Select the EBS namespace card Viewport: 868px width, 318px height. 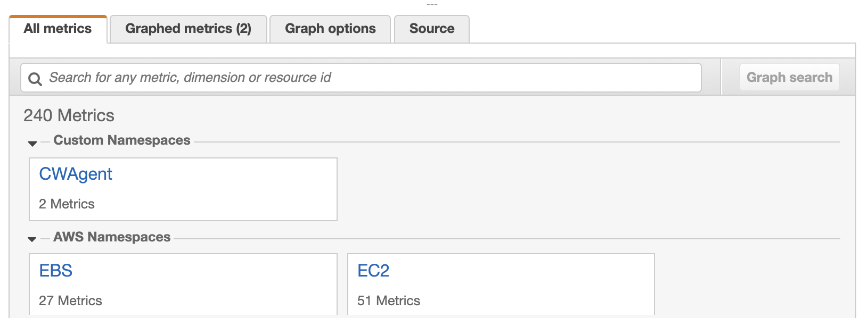pos(183,284)
